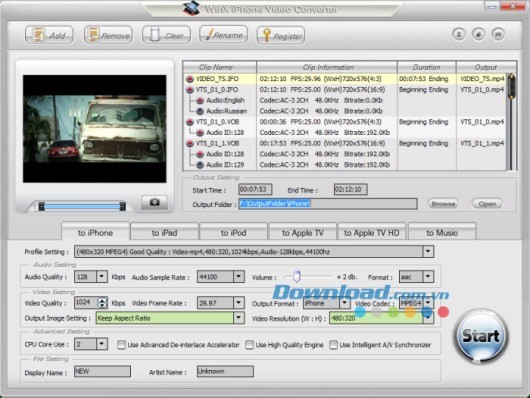The height and width of the screenshot is (398, 530).
Task: Click the big Start conversion button
Action: tap(480, 336)
